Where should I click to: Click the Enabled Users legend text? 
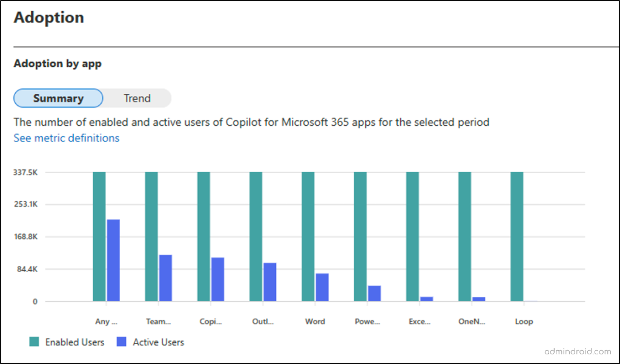pos(74,342)
